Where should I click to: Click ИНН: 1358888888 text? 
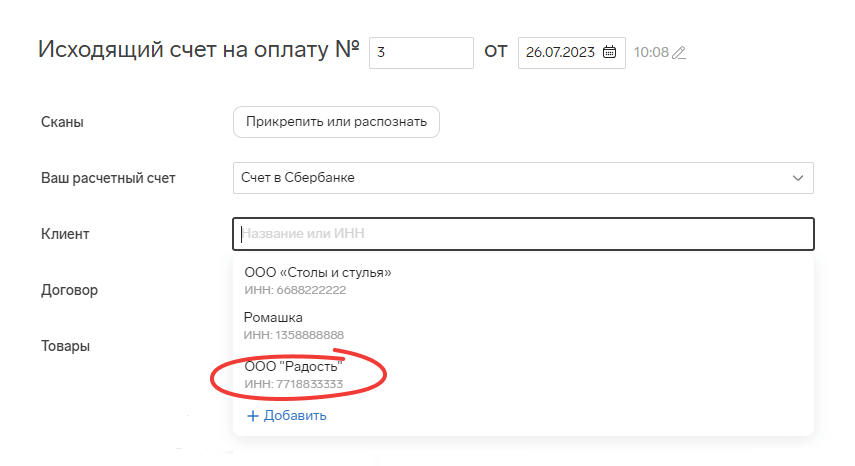tap(293, 335)
